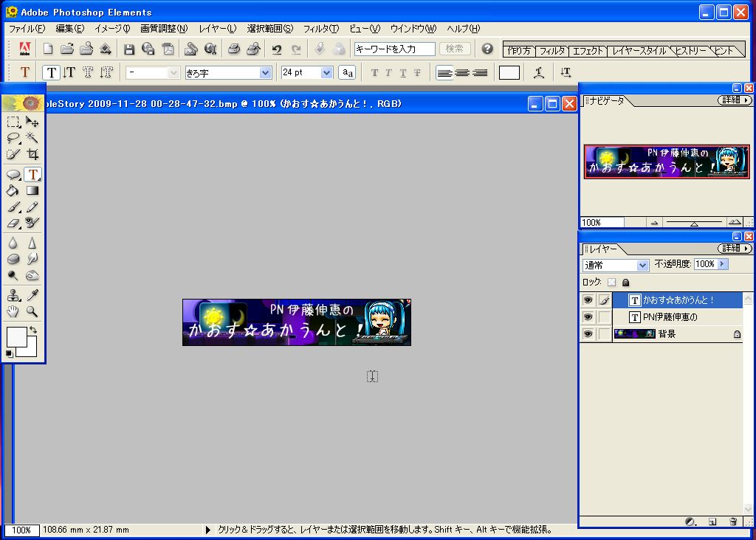Open the フィルタ(T) menu
The image size is (756, 540).
tap(321, 29)
